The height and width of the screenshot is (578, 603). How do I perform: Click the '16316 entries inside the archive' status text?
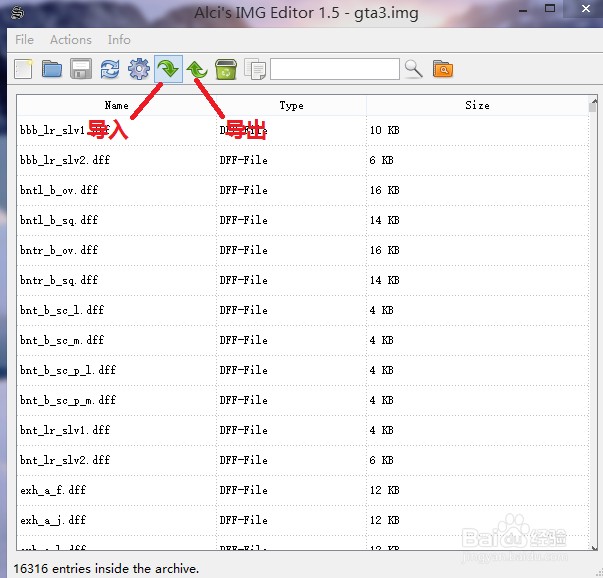(x=106, y=568)
